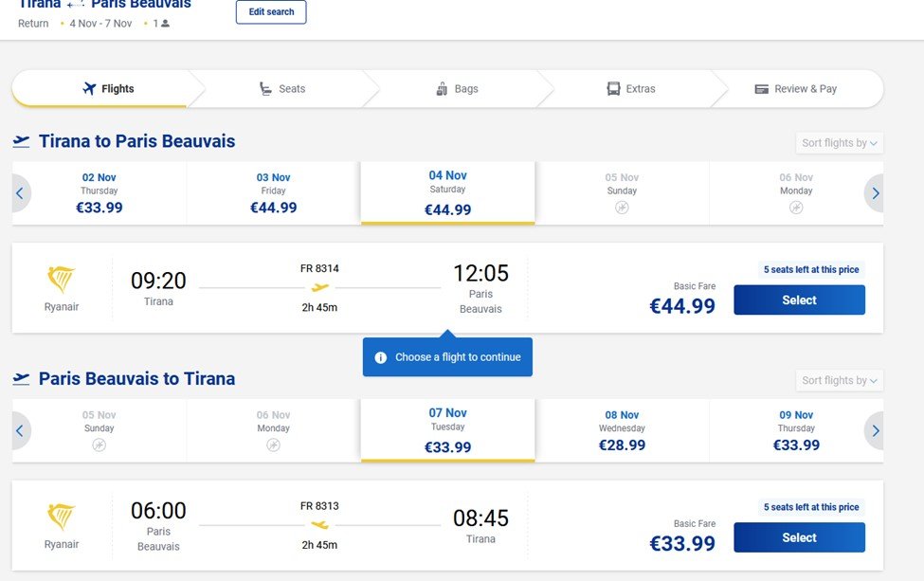Click the Ryanair harp logo on return flight

(62, 517)
